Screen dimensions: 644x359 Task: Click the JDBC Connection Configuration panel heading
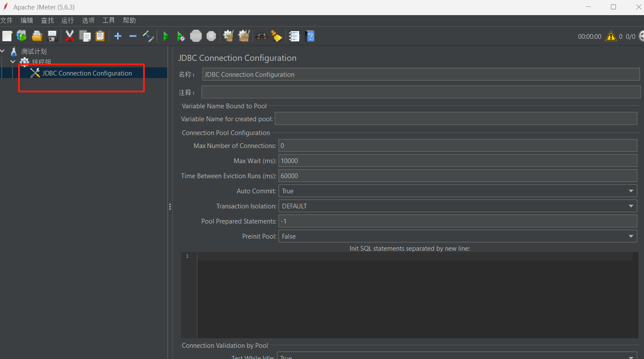click(x=238, y=58)
